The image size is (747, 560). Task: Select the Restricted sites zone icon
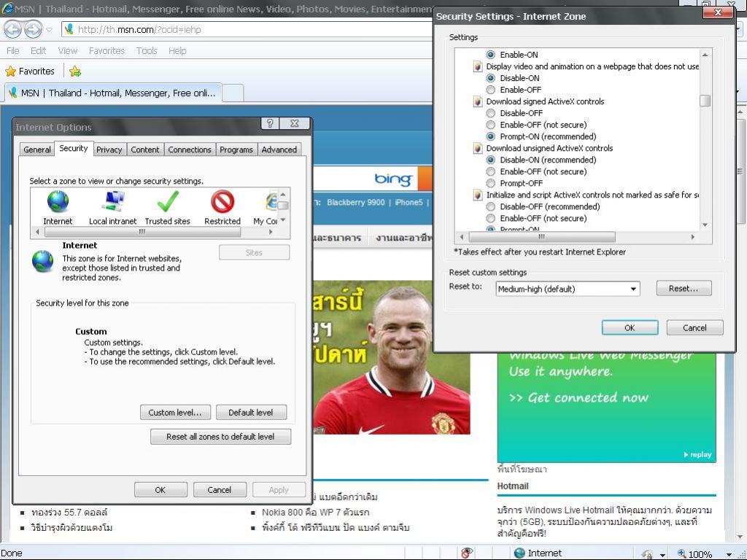222,201
